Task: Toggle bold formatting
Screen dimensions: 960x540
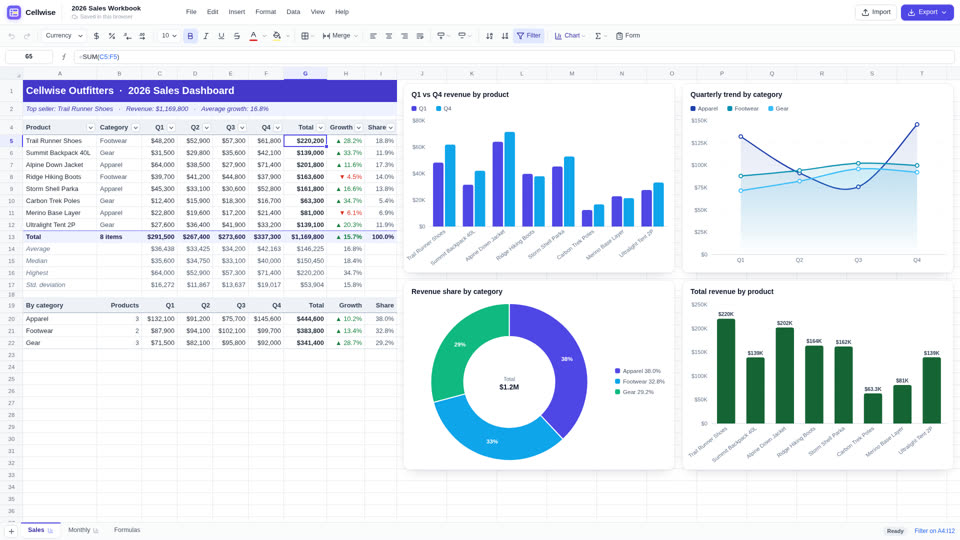Action: pyautogui.click(x=190, y=36)
